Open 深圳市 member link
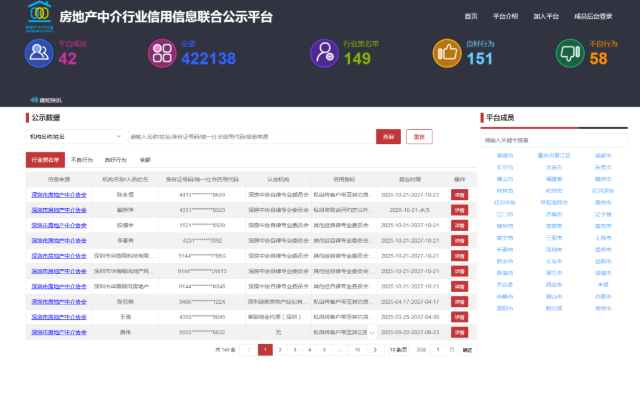Viewport: 641px width, 399px height. coord(554,249)
